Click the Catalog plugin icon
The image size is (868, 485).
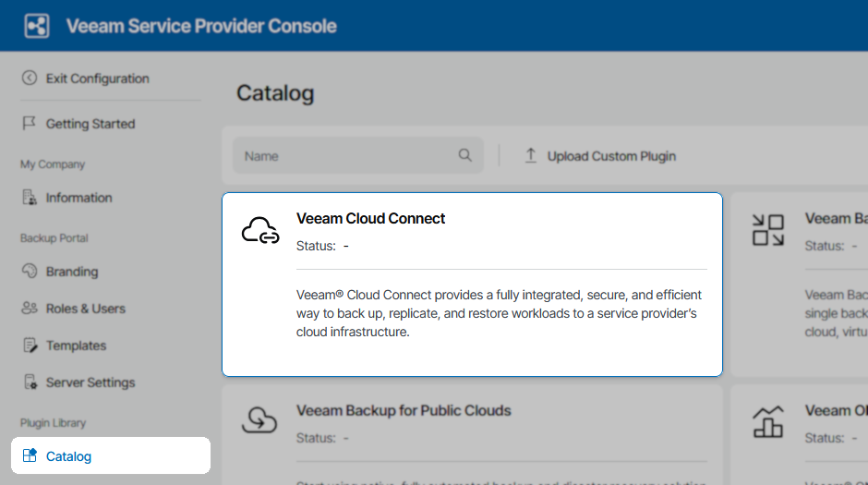click(30, 455)
